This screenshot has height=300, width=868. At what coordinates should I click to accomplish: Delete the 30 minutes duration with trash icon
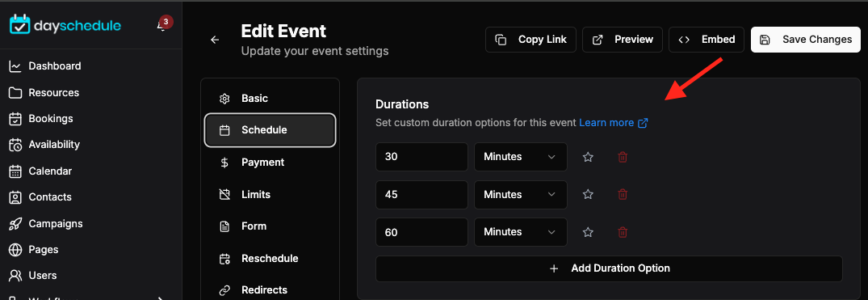[623, 157]
